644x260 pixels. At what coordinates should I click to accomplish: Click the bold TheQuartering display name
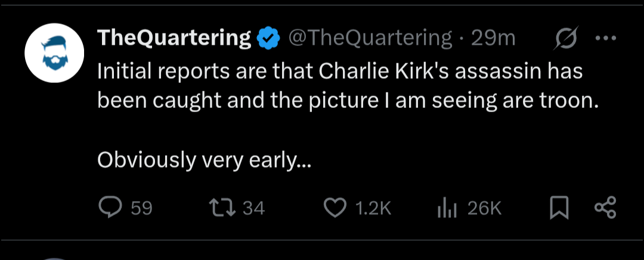[x=174, y=39]
